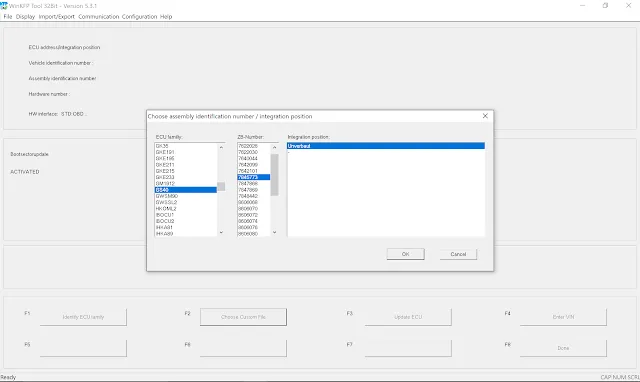This screenshot has width=640, height=382.
Task: Click the ECU family list's up arrow
Action: click(221, 147)
